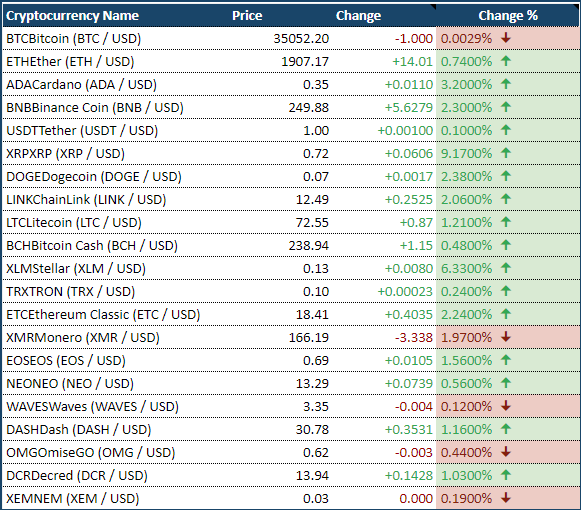Click the Stellar percentage 6.3300%
The height and width of the screenshot is (510, 581).
(x=466, y=268)
